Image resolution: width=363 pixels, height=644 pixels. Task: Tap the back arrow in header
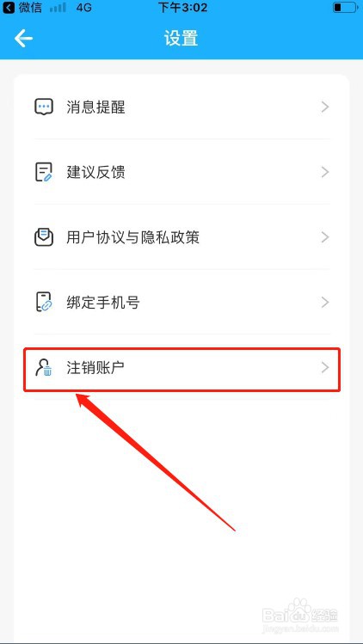23,38
